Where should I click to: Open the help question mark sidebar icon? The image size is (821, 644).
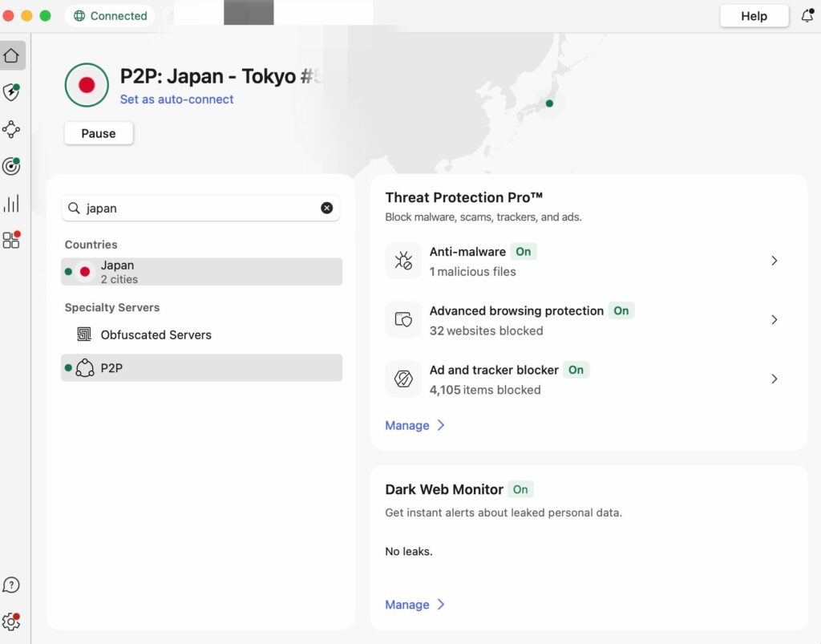11,585
